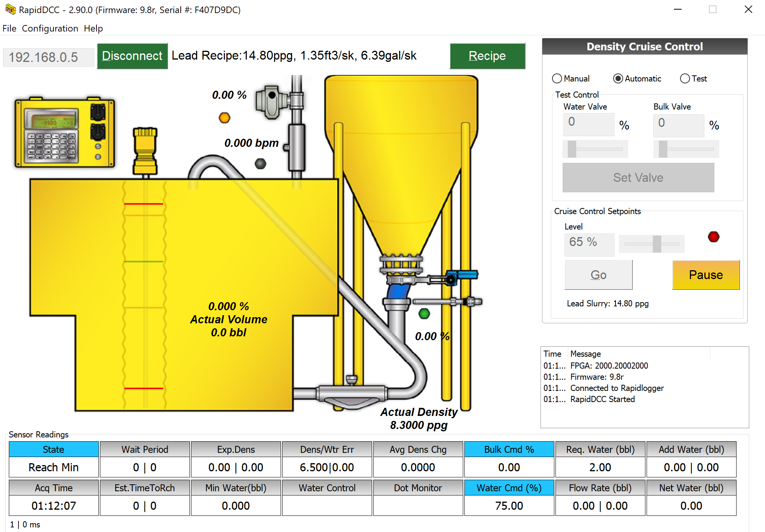Image resolution: width=765 pixels, height=532 pixels.
Task: Open the Configuration menu
Action: click(50, 28)
